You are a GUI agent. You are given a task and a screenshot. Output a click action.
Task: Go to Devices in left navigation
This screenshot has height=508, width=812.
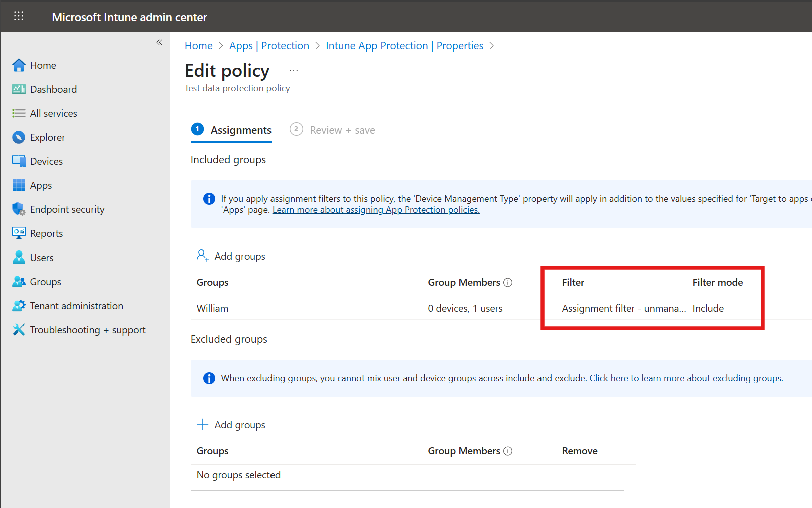pos(46,161)
